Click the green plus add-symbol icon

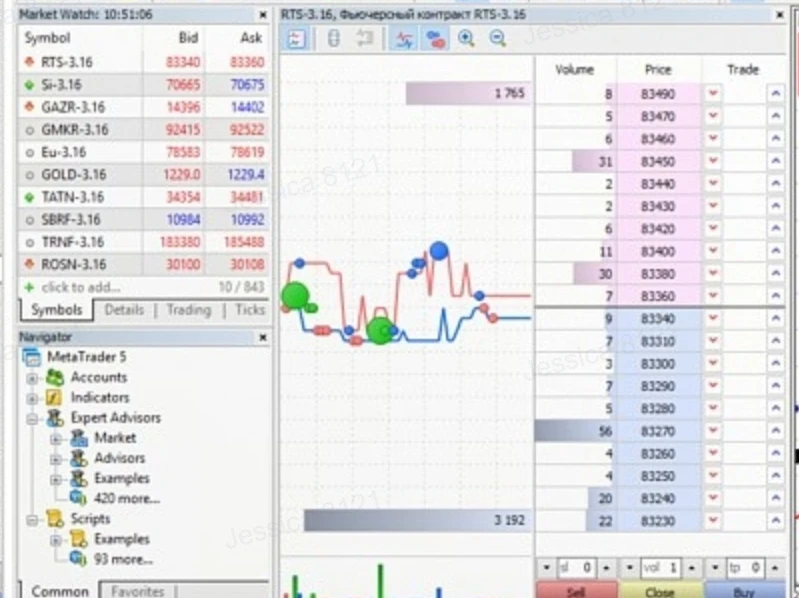(30, 287)
